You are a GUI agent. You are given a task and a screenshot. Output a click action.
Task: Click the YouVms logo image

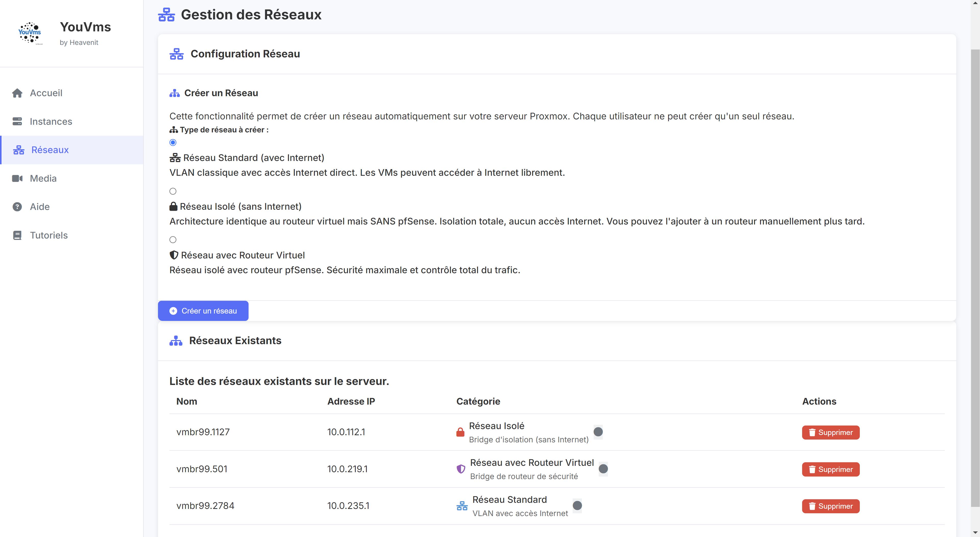[30, 33]
